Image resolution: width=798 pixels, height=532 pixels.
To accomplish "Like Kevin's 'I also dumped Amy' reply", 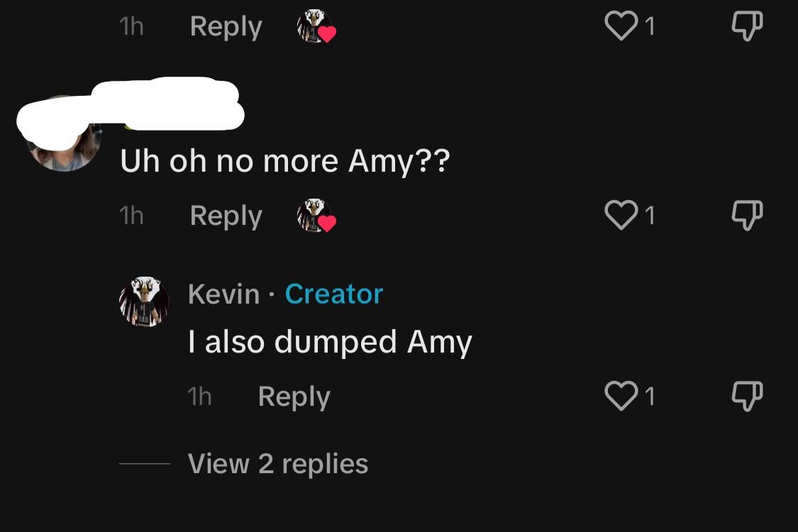I will point(621,396).
